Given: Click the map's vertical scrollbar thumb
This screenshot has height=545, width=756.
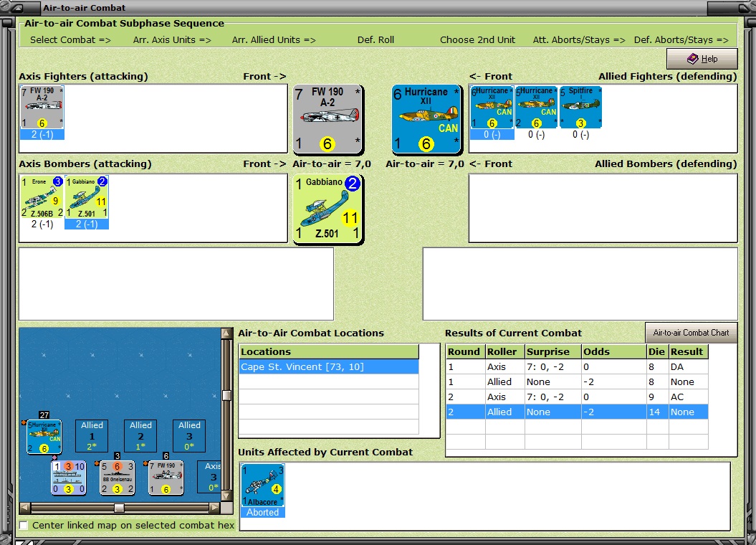Looking at the screenshot, I should coord(226,396).
